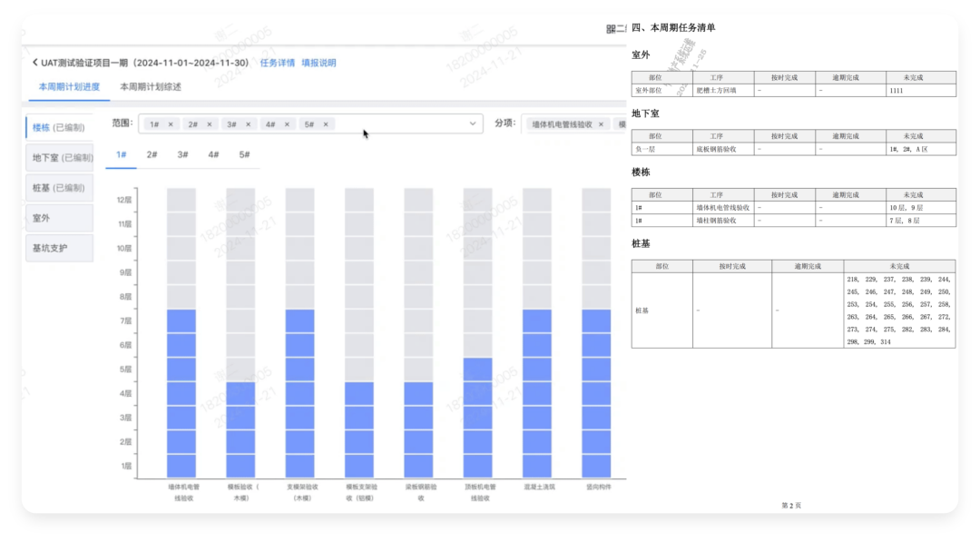Click the blue progress bar for 墙体机电管线验收
The image size is (980, 542).
(180, 390)
